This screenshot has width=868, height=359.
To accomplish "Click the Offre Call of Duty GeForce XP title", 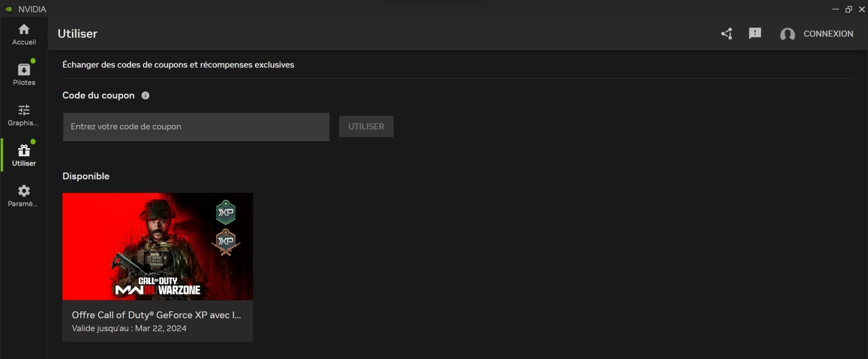I will (x=156, y=315).
